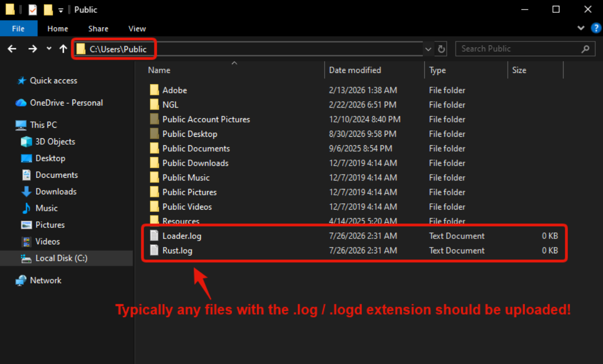
Task: Select the Rust.log file name
Action: tap(177, 250)
